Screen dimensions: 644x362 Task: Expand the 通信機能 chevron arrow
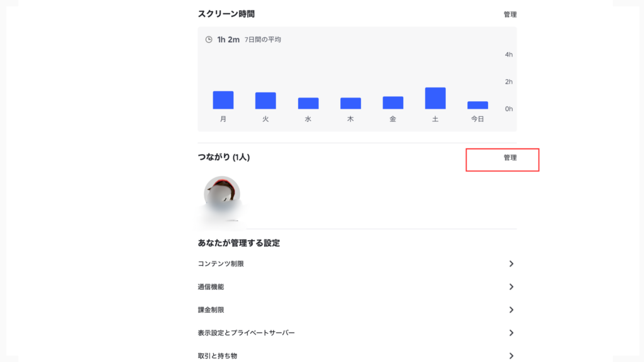coord(511,287)
